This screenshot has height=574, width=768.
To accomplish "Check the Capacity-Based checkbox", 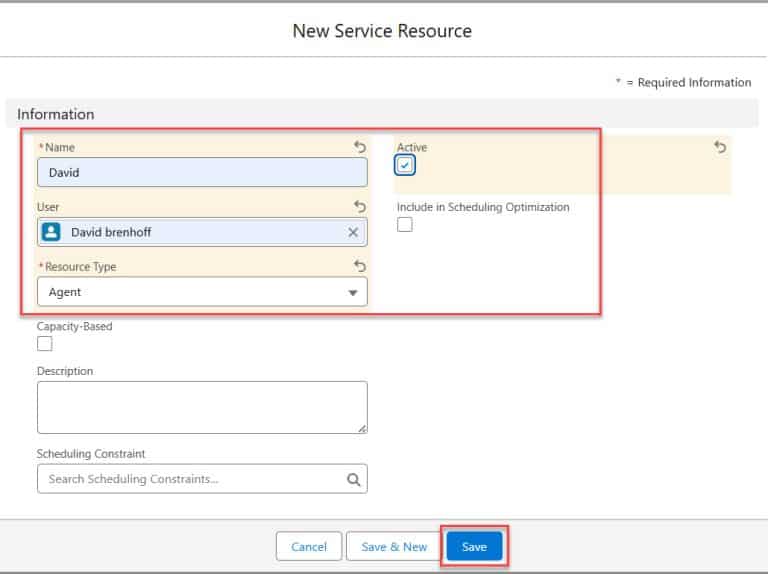I will [45, 344].
